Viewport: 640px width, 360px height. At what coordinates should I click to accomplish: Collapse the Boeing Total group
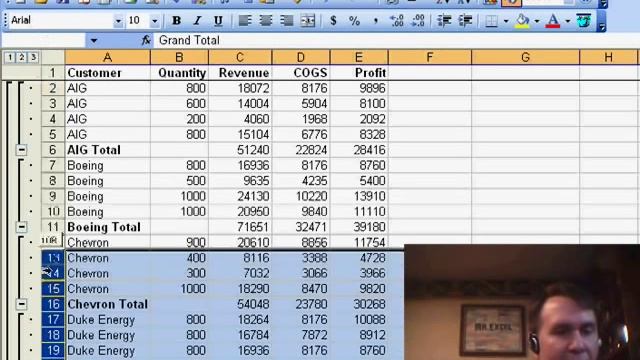[21, 227]
